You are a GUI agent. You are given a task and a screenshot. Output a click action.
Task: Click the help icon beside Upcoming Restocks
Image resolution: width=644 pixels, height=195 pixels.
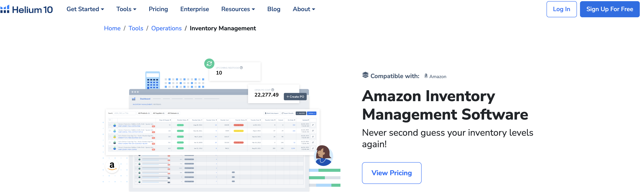pyautogui.click(x=241, y=68)
